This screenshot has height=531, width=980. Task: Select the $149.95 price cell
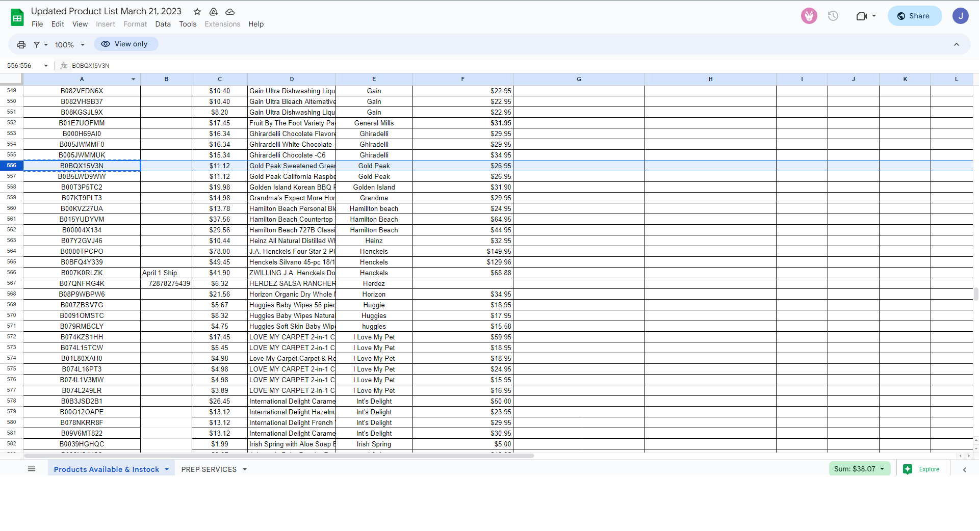tap(462, 252)
